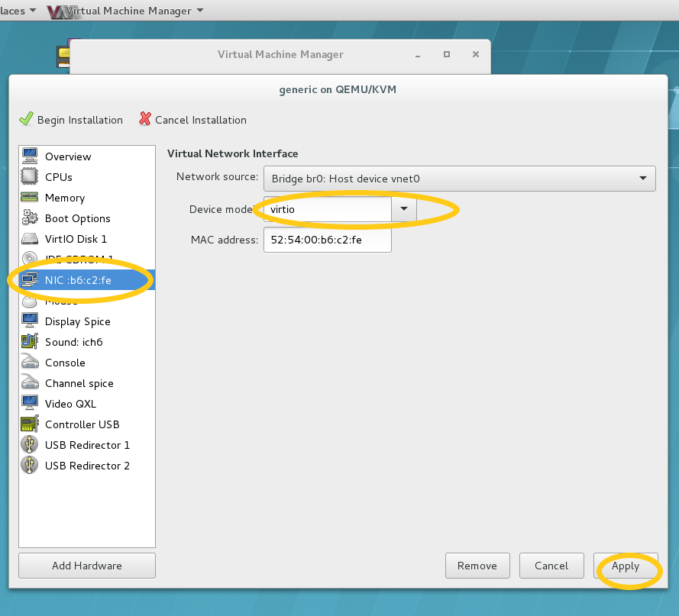The image size is (679, 616).
Task: Click the MAC address field
Action: [x=328, y=240]
